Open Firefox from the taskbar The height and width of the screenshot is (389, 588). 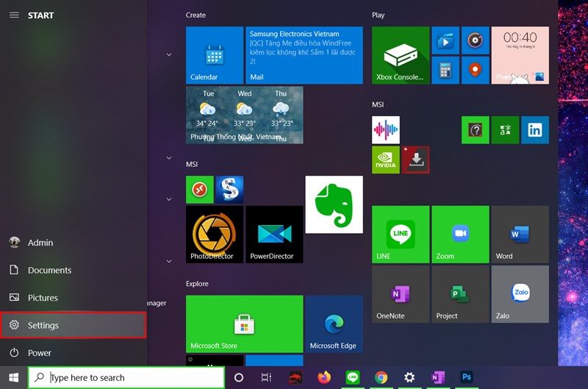324,378
